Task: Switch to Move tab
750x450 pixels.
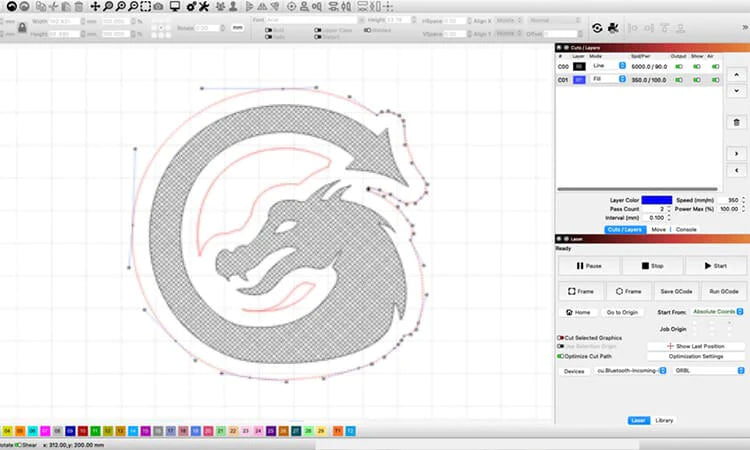Action: 658,230
